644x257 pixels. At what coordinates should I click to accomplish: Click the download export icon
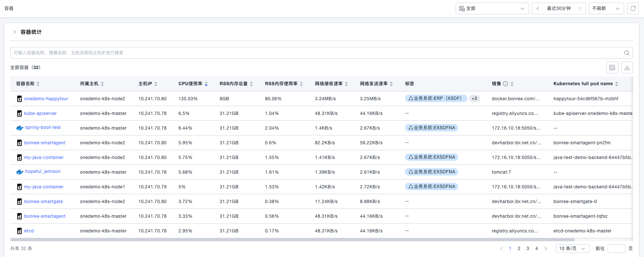(627, 68)
